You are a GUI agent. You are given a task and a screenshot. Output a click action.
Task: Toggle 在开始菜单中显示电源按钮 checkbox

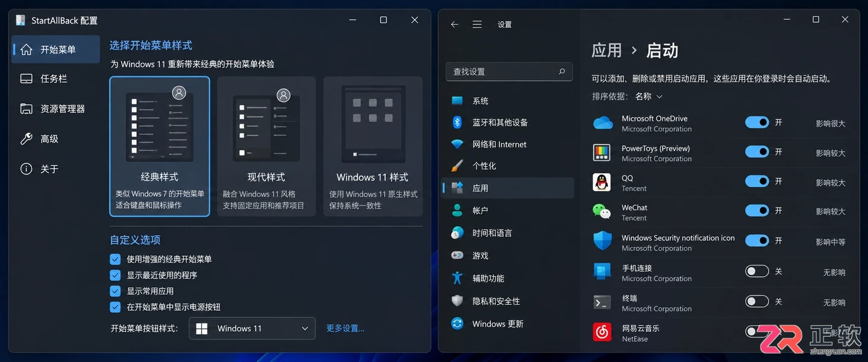coord(115,307)
